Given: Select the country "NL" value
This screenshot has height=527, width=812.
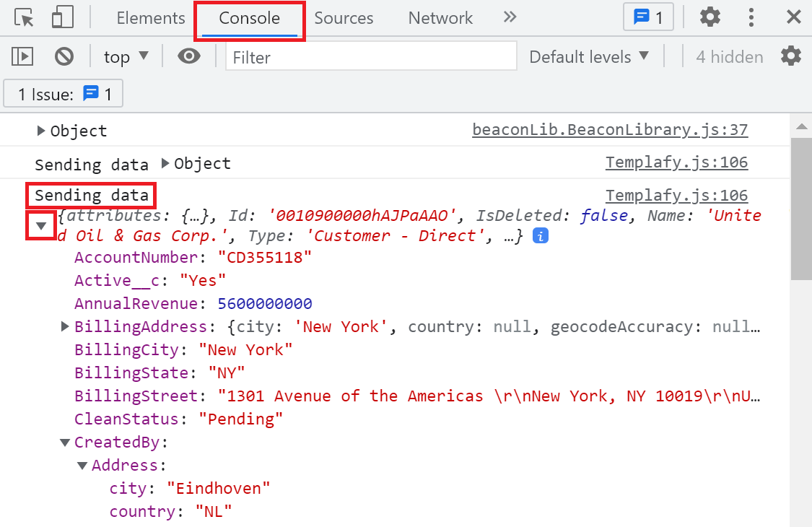Looking at the screenshot, I should [214, 511].
